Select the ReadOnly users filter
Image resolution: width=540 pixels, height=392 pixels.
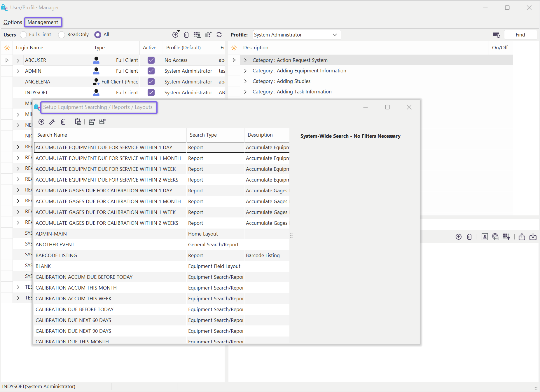(x=62, y=35)
